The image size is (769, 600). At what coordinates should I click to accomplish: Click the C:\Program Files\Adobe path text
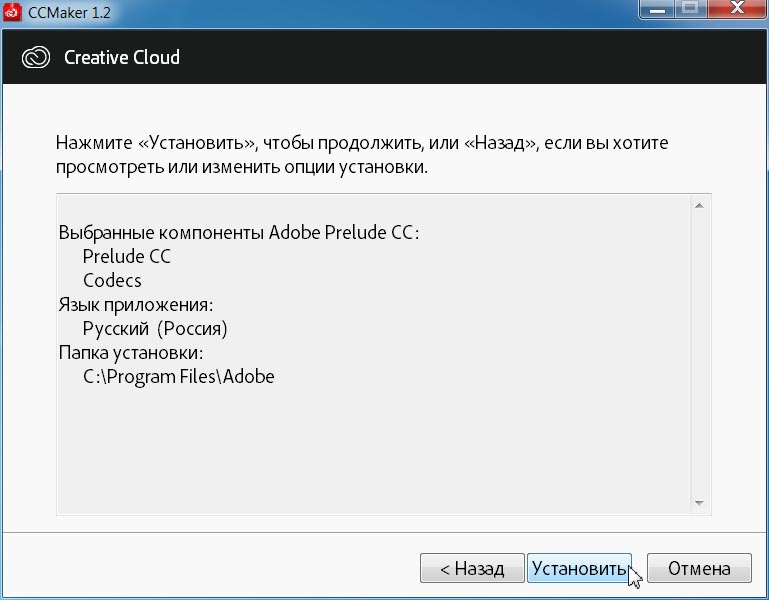[179, 376]
